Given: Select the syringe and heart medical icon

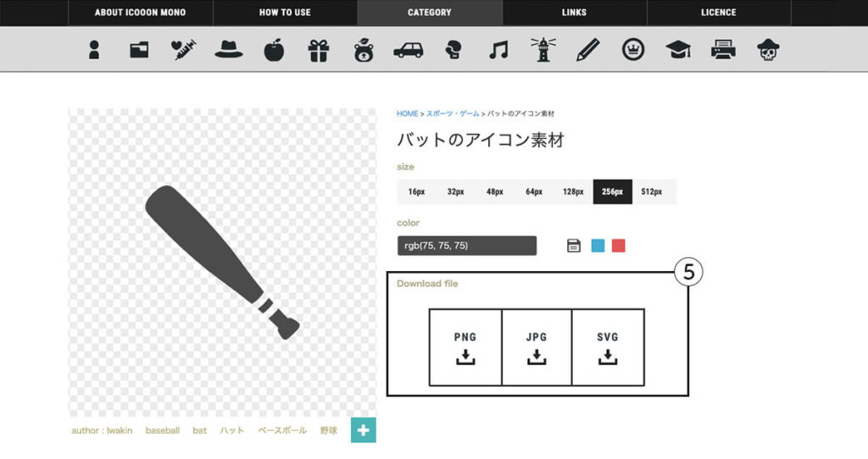Looking at the screenshot, I should click(184, 50).
